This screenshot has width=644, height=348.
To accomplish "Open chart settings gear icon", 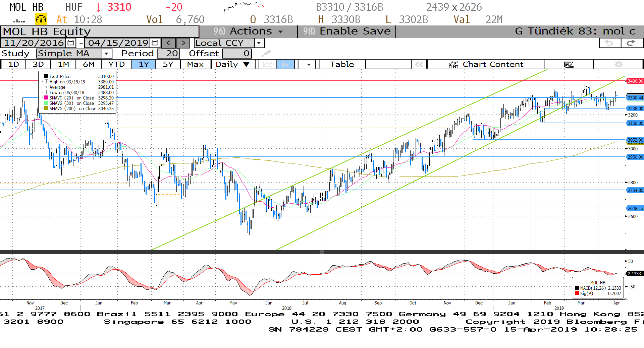I will [619, 64].
